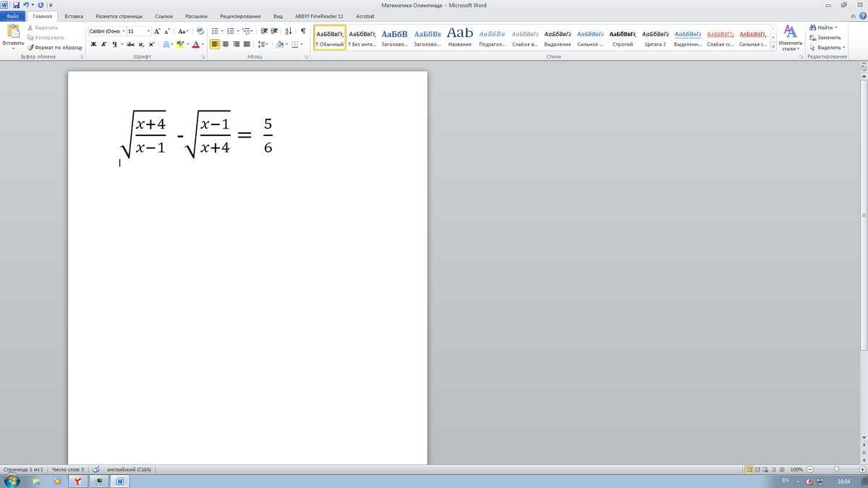Sort the selected text alphabetically

(289, 31)
